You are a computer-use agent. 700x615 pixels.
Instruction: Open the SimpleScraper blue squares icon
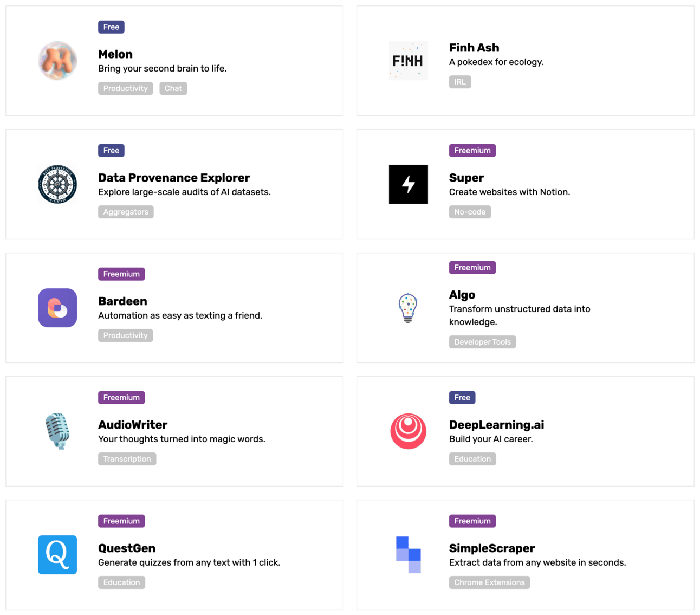[x=408, y=555]
